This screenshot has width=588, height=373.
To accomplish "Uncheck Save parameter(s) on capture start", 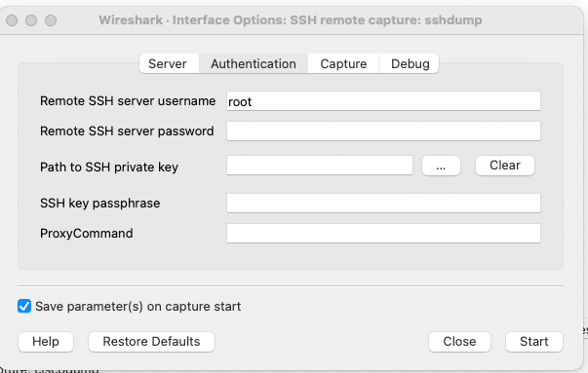I will click(x=24, y=306).
